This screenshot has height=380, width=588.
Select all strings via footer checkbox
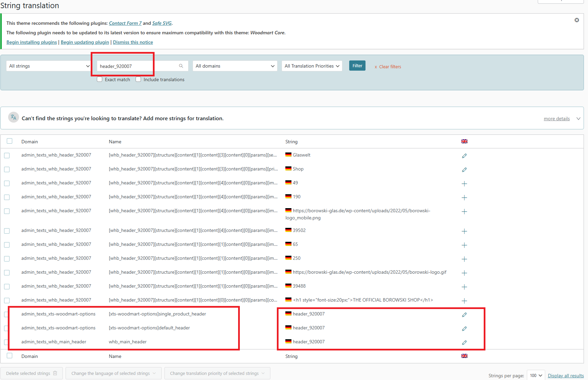(x=10, y=356)
